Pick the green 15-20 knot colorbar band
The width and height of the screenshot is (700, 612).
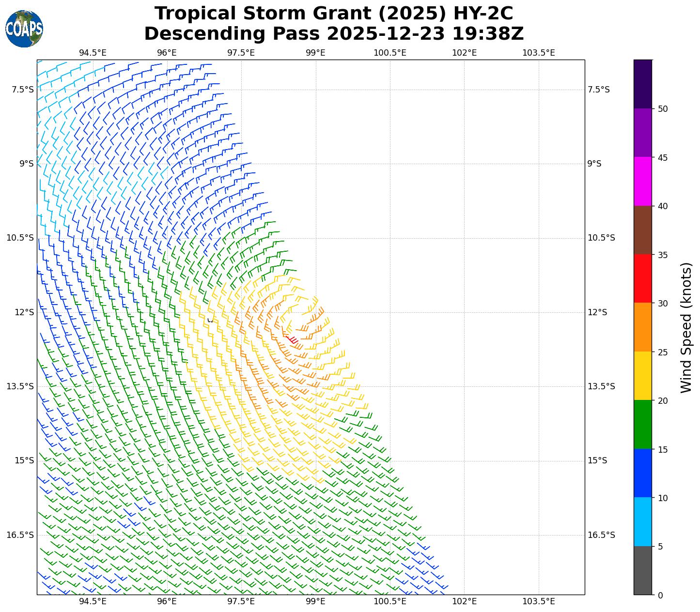(643, 424)
